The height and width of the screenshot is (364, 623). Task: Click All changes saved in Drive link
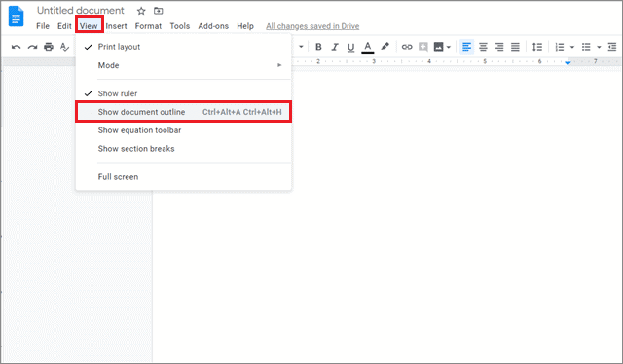tap(312, 26)
